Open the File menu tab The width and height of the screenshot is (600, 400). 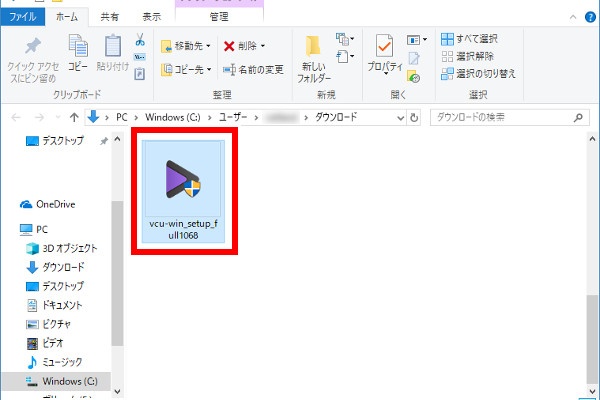point(24,16)
